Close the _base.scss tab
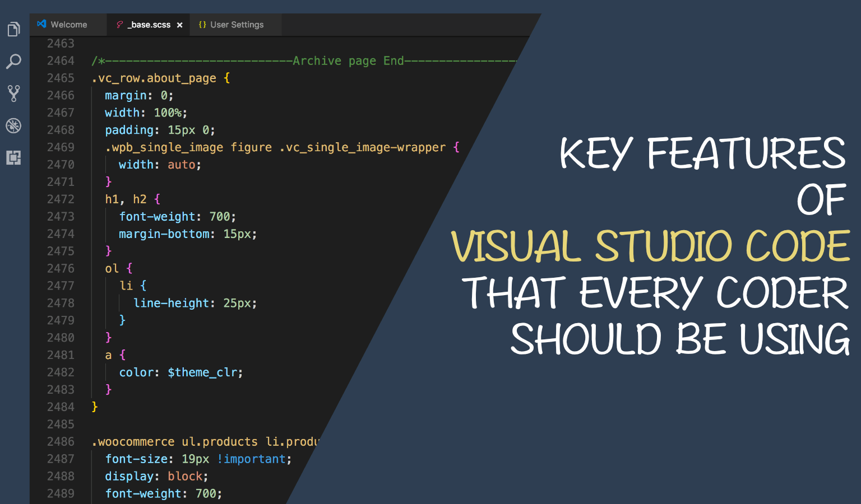This screenshot has height=504, width=861. [x=180, y=25]
